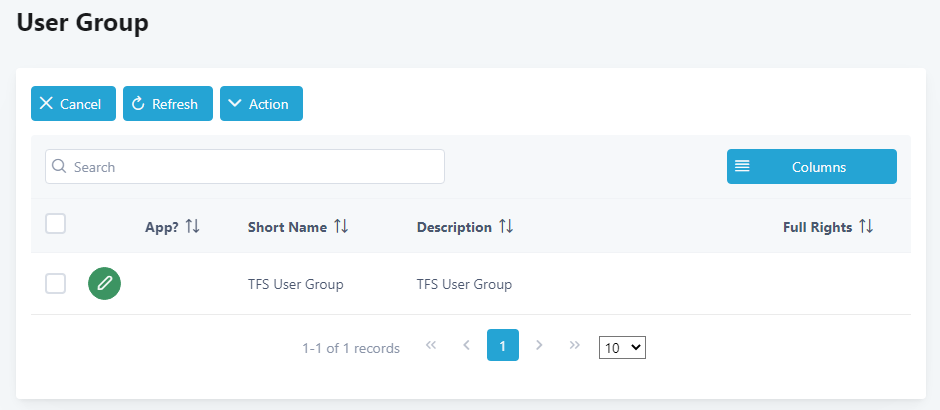Check the TFS User Group row checkbox
The height and width of the screenshot is (410, 940).
(56, 284)
